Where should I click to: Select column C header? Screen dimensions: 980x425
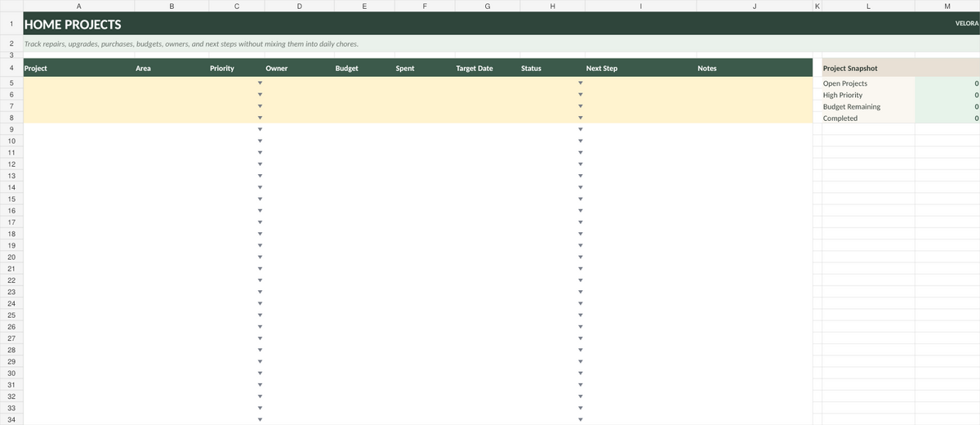[236, 6]
